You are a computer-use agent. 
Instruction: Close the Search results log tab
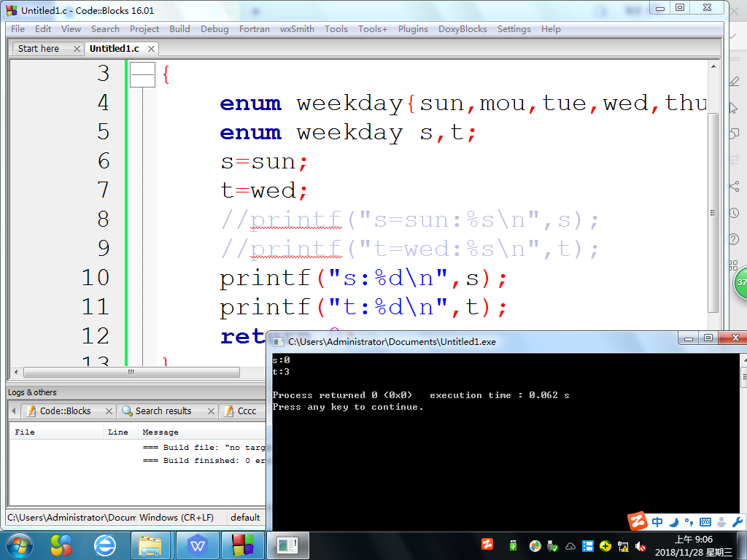pos(211,411)
